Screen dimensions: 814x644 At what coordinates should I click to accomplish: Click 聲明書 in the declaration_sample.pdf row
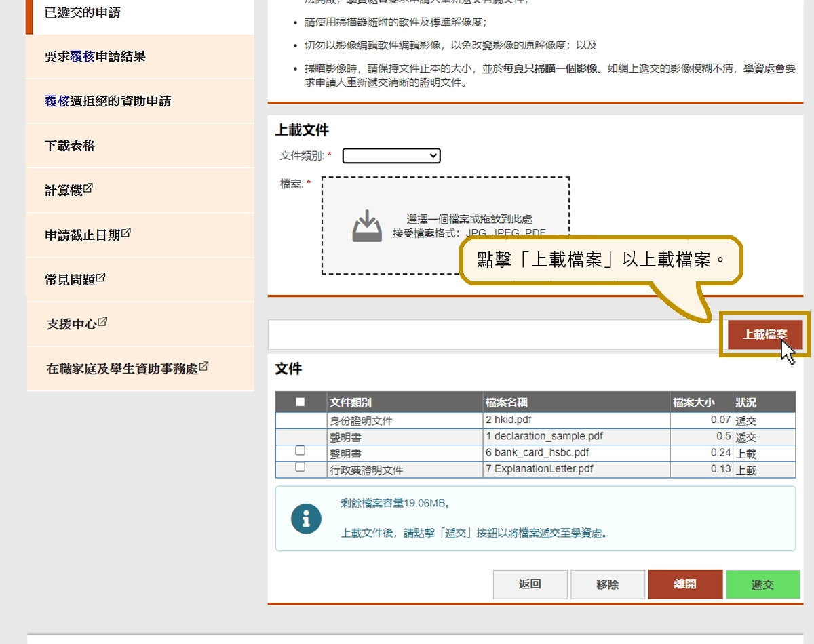pos(346,437)
